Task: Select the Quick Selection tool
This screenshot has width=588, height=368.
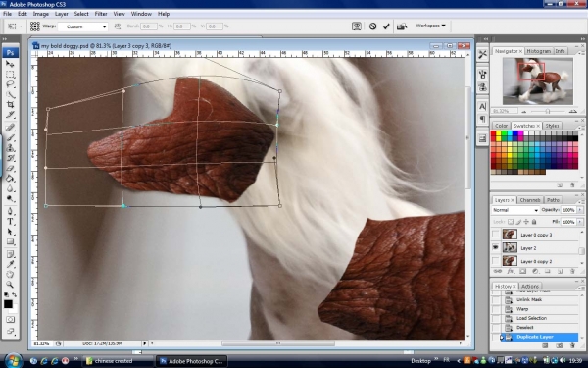Action: pos(10,94)
